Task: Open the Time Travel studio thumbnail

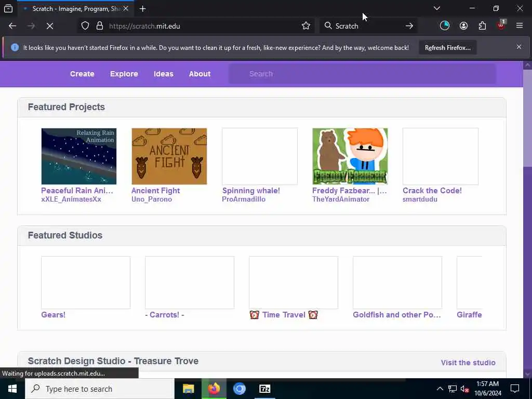Action: click(294, 282)
